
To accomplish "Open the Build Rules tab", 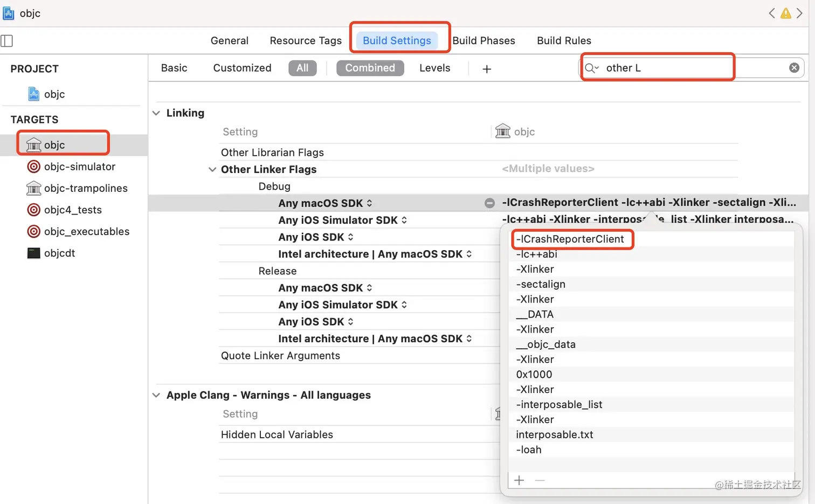I will coord(564,40).
